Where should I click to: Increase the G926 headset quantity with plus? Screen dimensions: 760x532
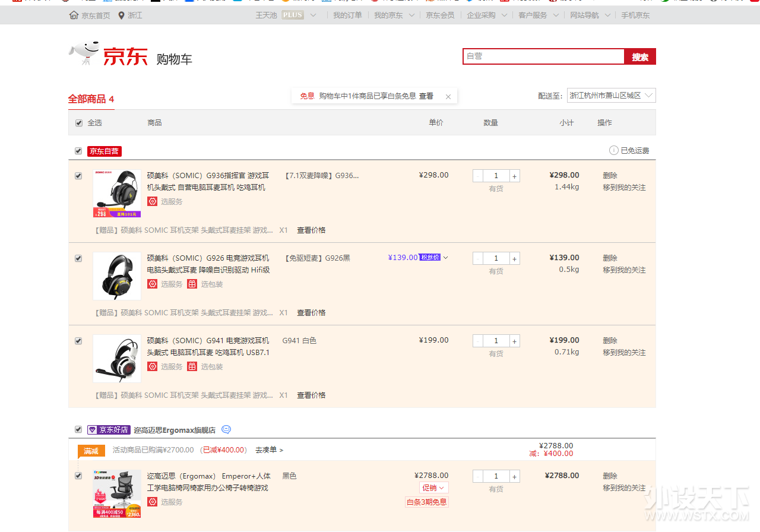click(514, 258)
